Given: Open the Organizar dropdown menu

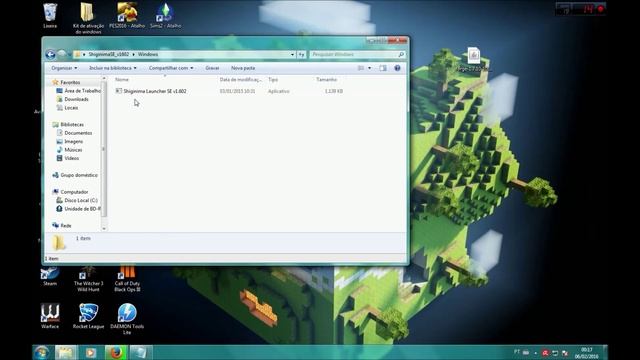Looking at the screenshot, I should tap(64, 68).
